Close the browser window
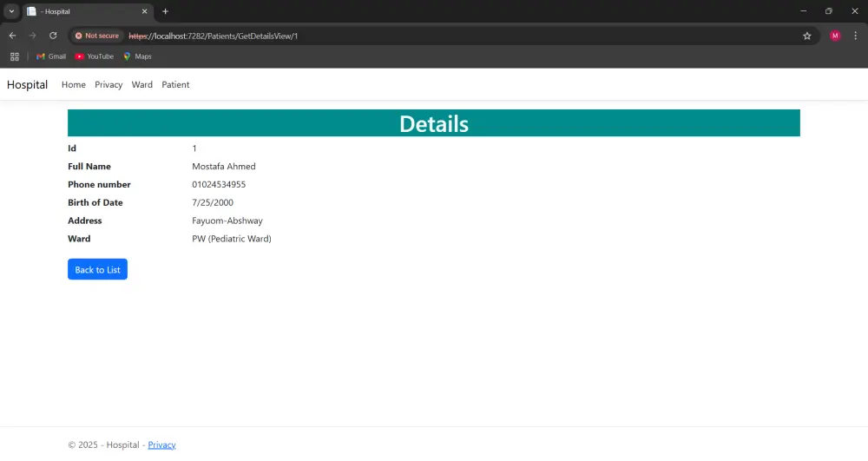 pos(855,11)
